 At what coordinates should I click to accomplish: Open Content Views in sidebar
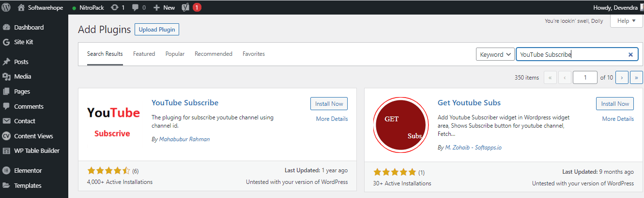[x=34, y=136]
